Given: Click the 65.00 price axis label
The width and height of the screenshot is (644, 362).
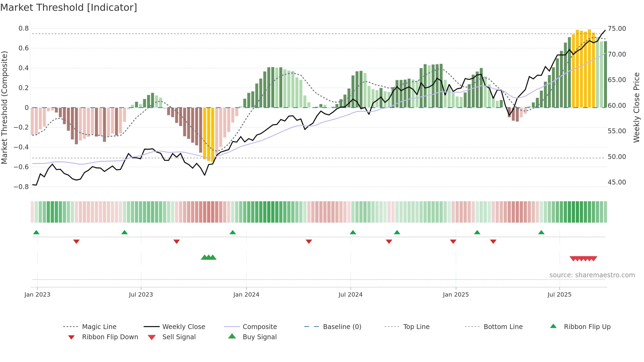Looking at the screenshot, I should tap(617, 80).
